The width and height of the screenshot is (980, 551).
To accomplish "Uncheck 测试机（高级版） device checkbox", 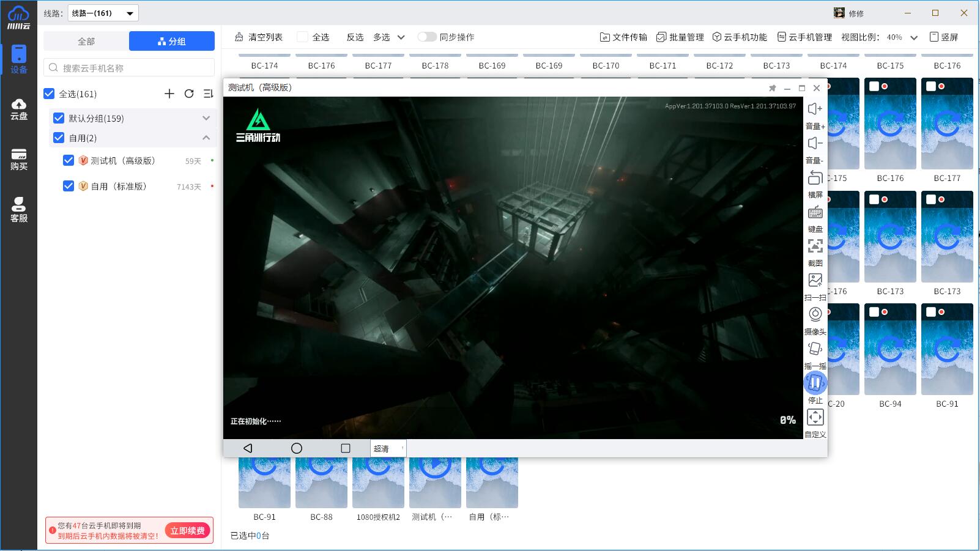I will pyautogui.click(x=69, y=160).
